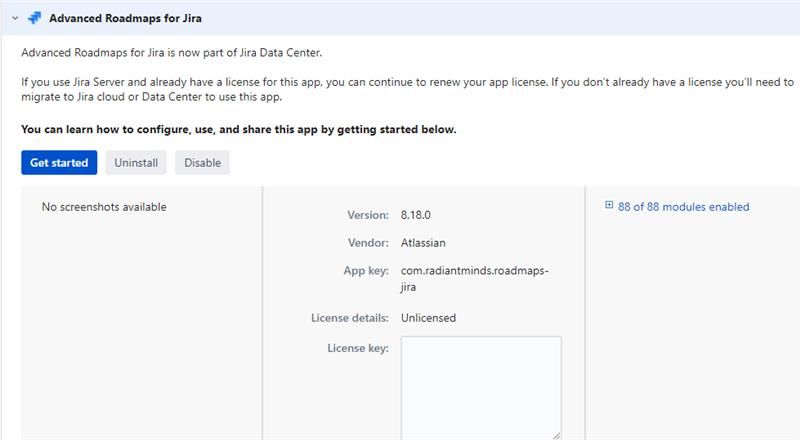Collapse the Advanced Roadmaps for Jira section chevron
The image size is (800, 440).
click(x=15, y=18)
